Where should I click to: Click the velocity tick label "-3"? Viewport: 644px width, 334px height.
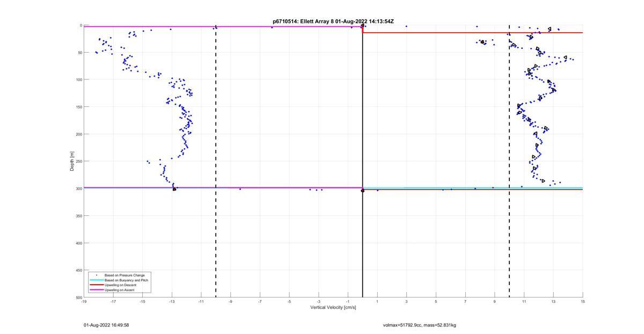coord(319,301)
